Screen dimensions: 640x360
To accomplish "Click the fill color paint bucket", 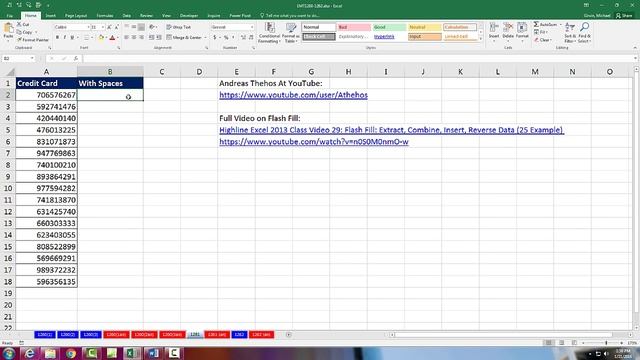I will coord(101,38).
